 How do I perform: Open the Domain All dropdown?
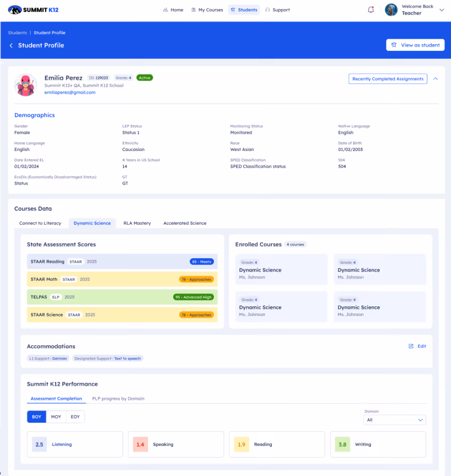click(395, 420)
